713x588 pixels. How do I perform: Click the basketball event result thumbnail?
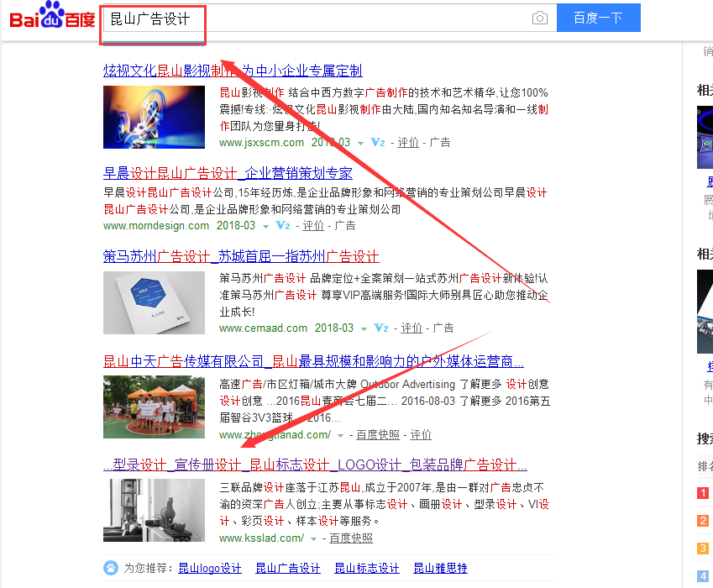point(155,407)
